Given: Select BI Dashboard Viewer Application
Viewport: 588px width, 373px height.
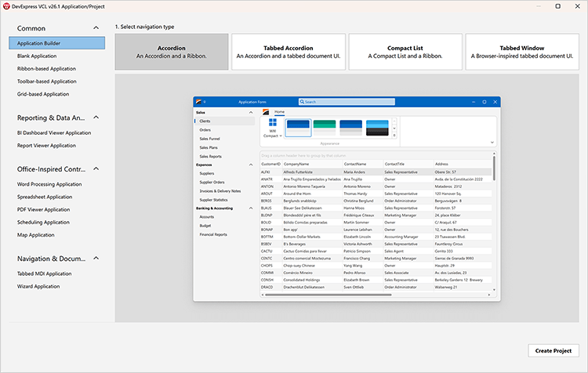Looking at the screenshot, I should (x=54, y=132).
